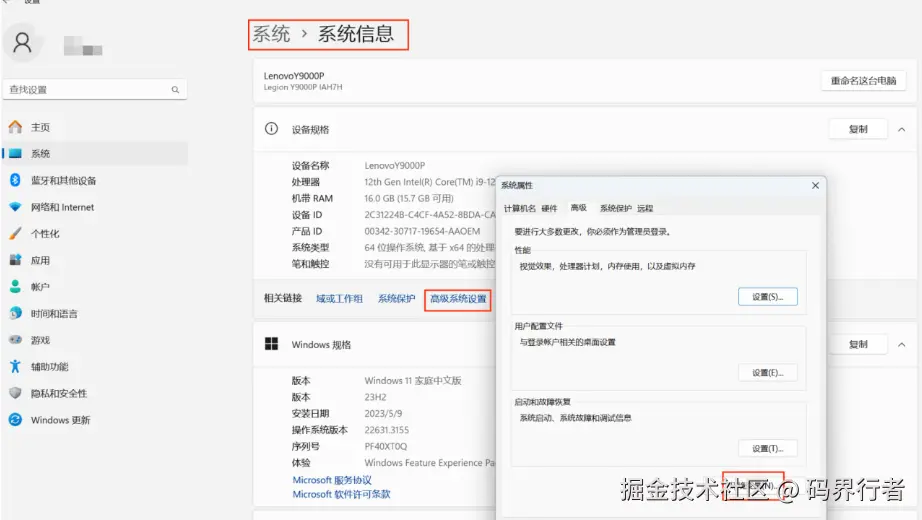This screenshot has width=922, height=520.
Task: Open 游戏 controller icon
Action: pyautogui.click(x=15, y=340)
